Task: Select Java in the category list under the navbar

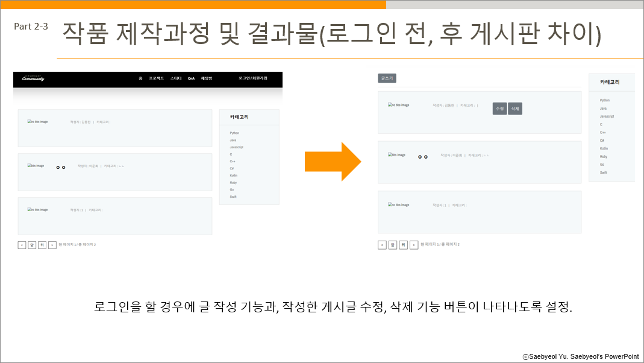Action: point(233,140)
